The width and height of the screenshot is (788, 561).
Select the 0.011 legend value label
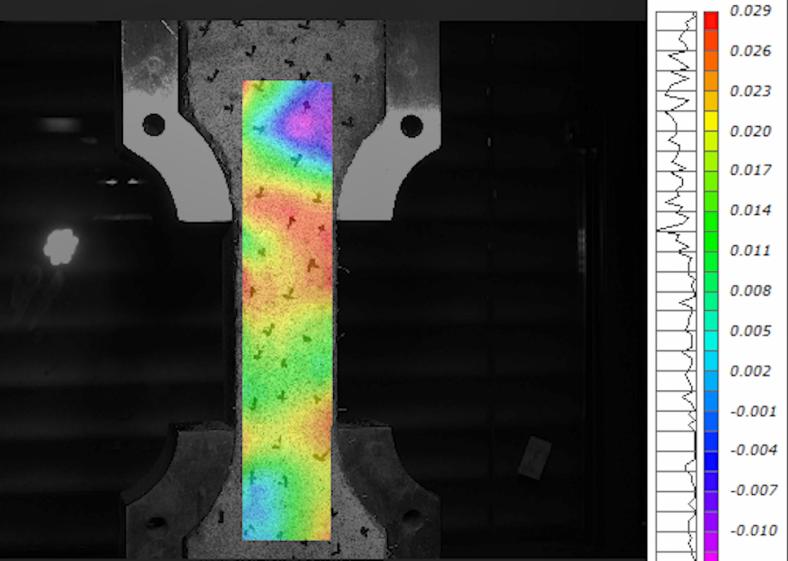(749, 251)
